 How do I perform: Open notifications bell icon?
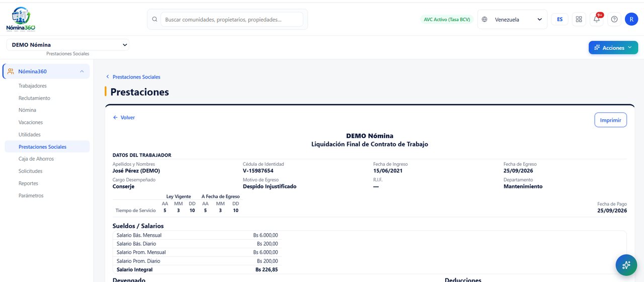pyautogui.click(x=596, y=19)
